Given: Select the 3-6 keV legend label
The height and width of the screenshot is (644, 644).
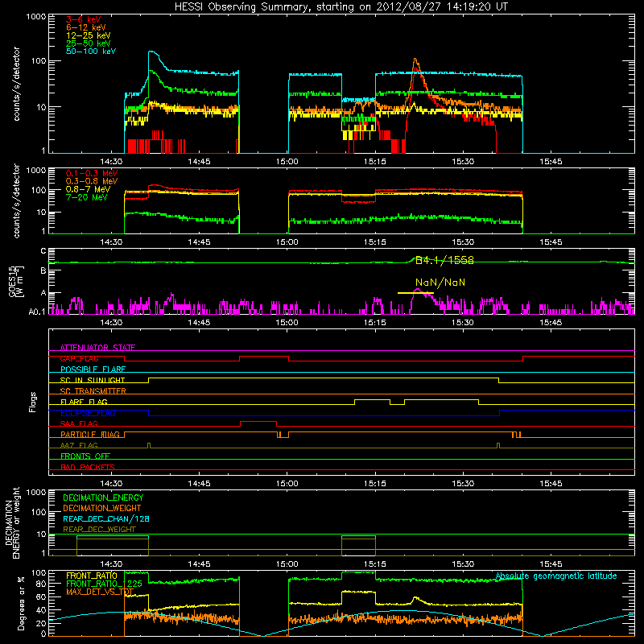Looking at the screenshot, I should 84,19.
